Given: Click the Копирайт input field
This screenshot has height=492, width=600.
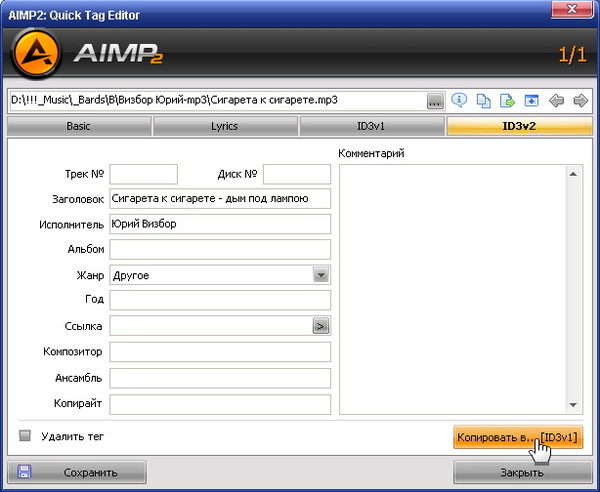Looking at the screenshot, I should click(x=220, y=404).
